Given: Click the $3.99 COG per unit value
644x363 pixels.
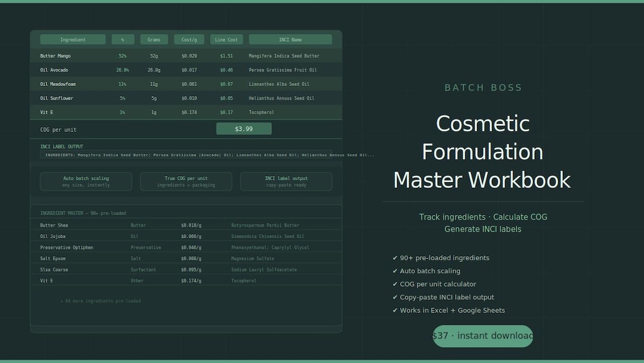Looking at the screenshot, I should tap(244, 129).
